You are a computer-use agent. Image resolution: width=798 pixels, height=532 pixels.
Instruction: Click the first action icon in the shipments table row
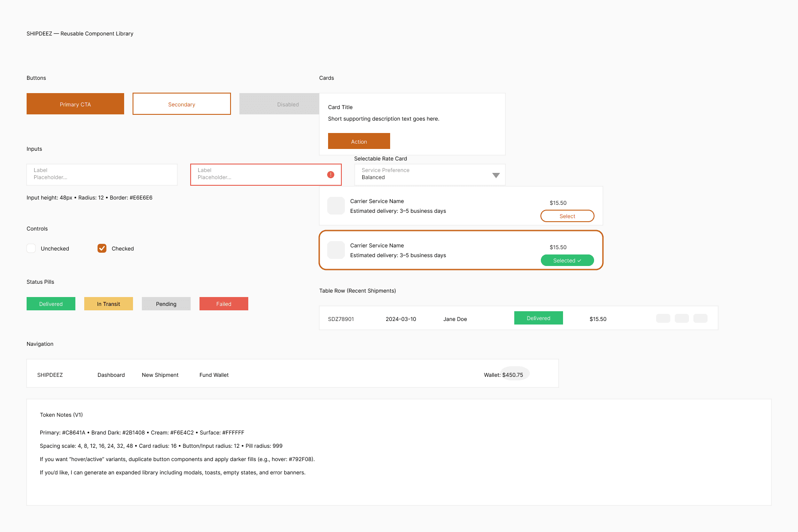[x=663, y=318]
